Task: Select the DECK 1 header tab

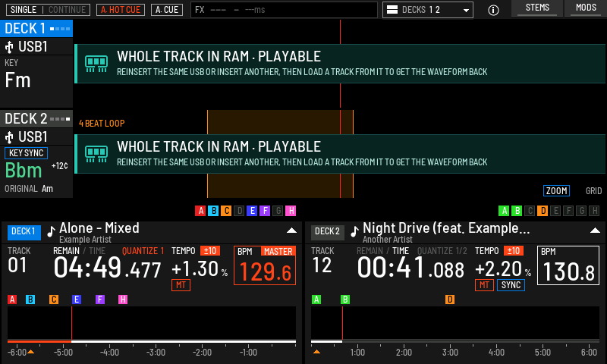Action: (x=36, y=29)
